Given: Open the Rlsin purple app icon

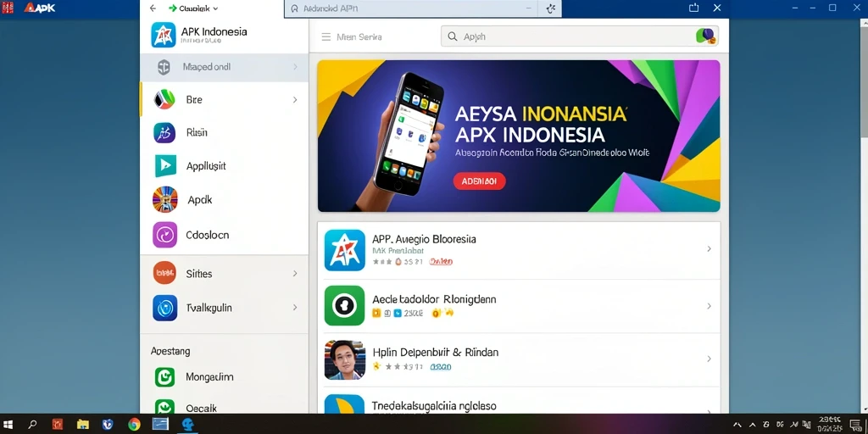Looking at the screenshot, I should coord(164,133).
